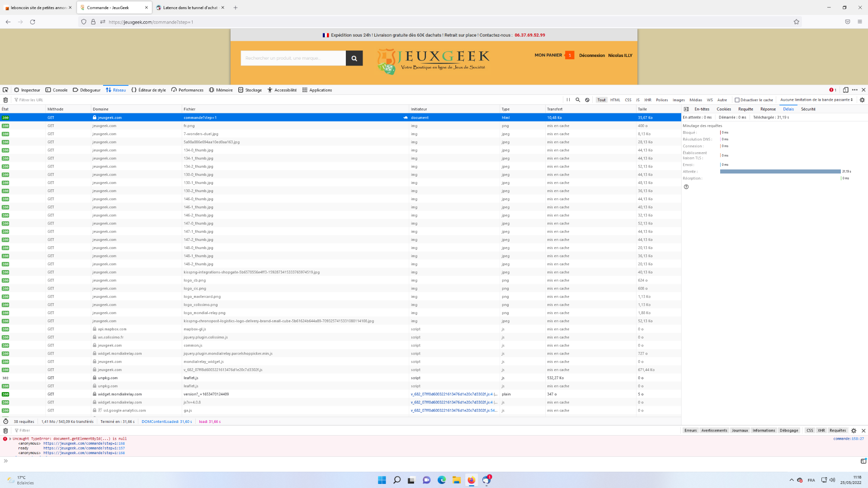Toggle the console XHR filter
This screenshot has height=488, width=868.
click(x=821, y=431)
